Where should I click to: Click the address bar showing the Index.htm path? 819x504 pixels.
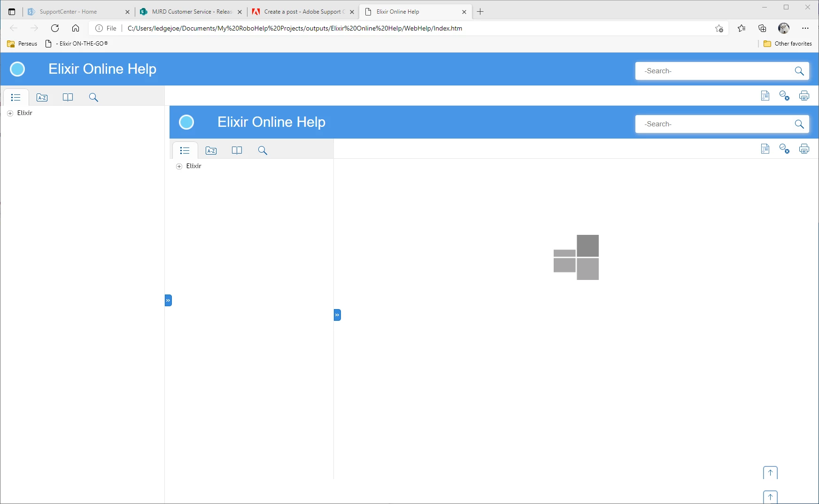click(295, 28)
